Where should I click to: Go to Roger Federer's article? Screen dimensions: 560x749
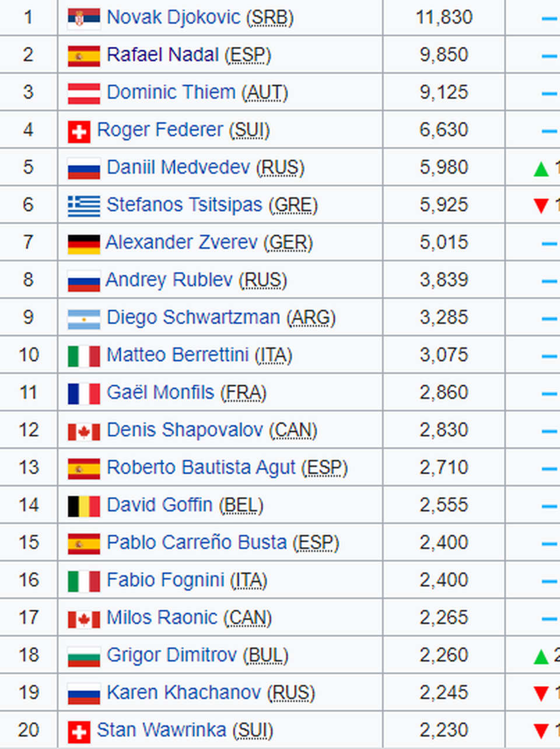tap(160, 129)
